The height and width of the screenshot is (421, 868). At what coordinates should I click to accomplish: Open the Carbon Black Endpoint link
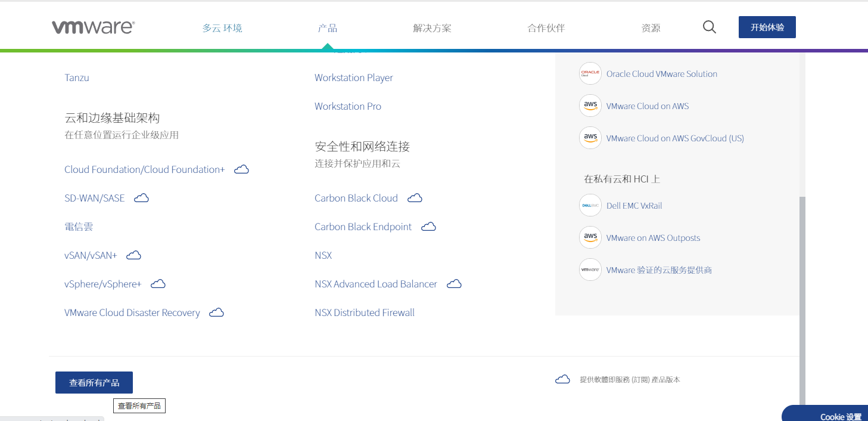coord(363,227)
